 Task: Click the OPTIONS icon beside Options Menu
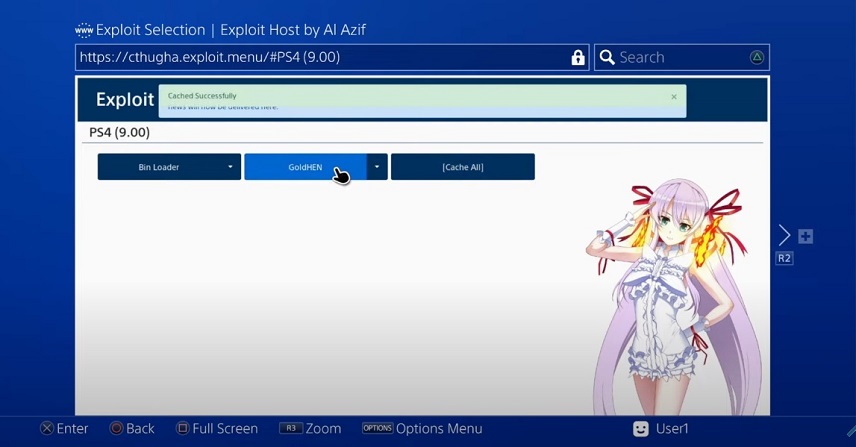pyautogui.click(x=377, y=428)
